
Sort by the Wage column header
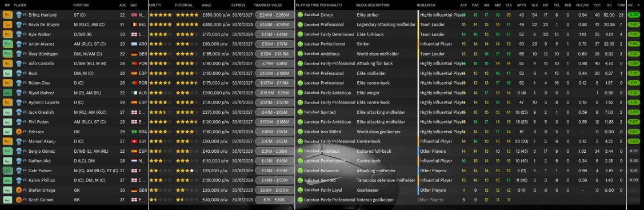click(207, 5)
